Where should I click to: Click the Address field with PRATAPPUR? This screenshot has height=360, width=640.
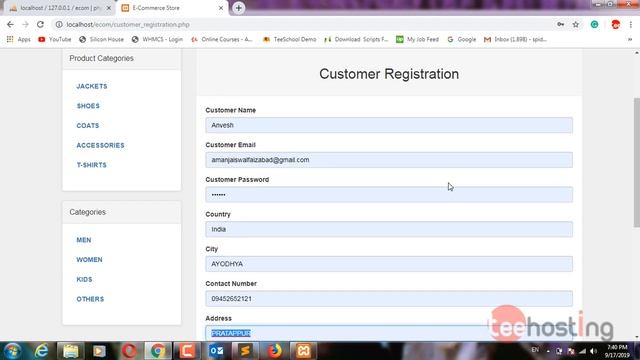(x=389, y=333)
